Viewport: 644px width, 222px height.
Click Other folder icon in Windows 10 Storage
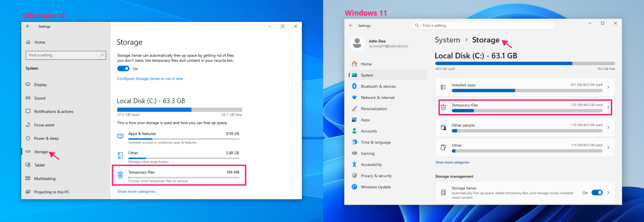[x=120, y=156]
